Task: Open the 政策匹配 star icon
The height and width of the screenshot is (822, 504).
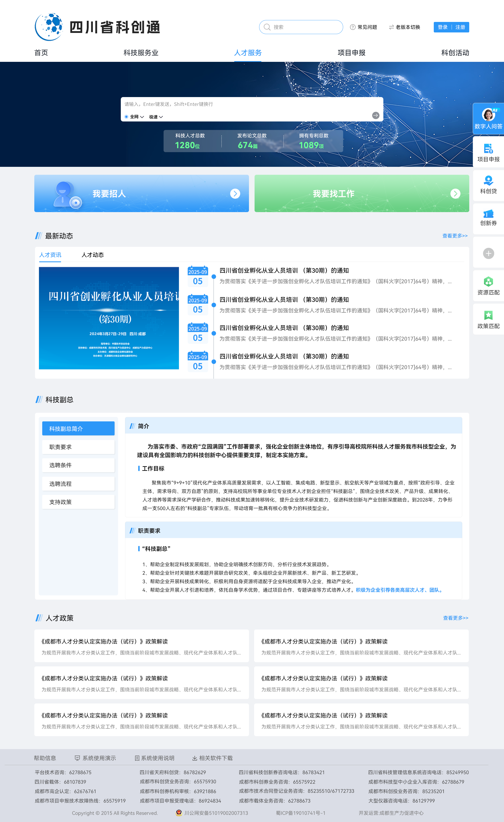Action: [488, 315]
